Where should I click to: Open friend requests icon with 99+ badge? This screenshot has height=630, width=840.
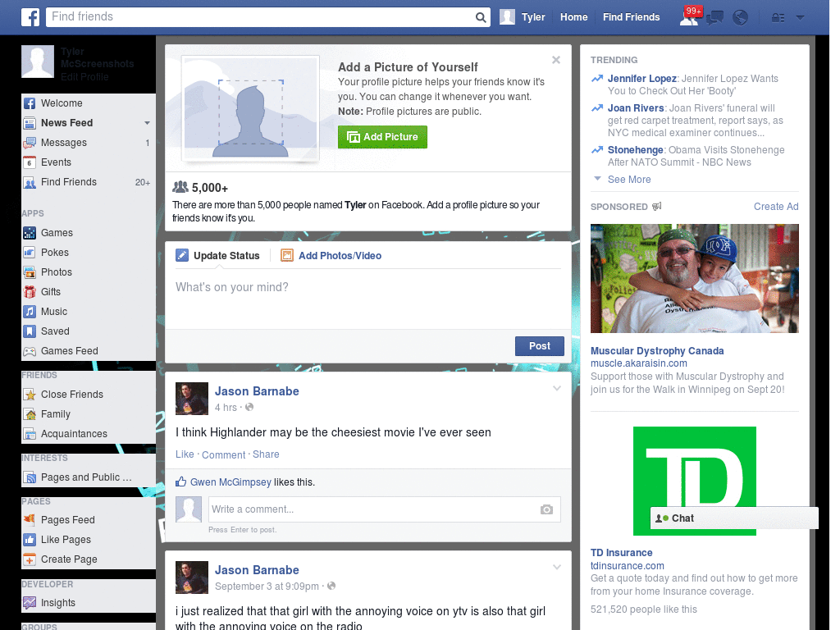[x=689, y=17]
